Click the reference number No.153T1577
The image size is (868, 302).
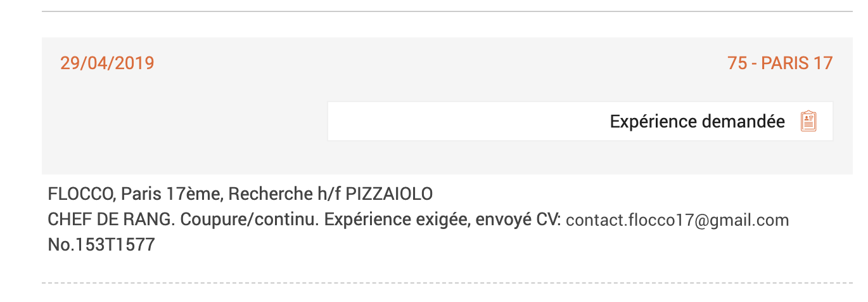(101, 245)
